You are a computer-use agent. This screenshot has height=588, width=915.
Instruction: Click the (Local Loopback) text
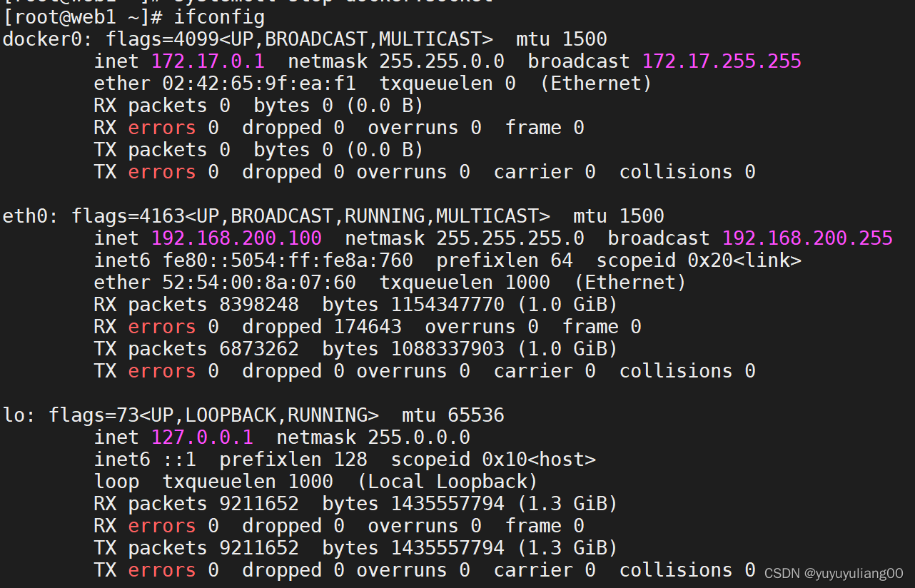[448, 482]
